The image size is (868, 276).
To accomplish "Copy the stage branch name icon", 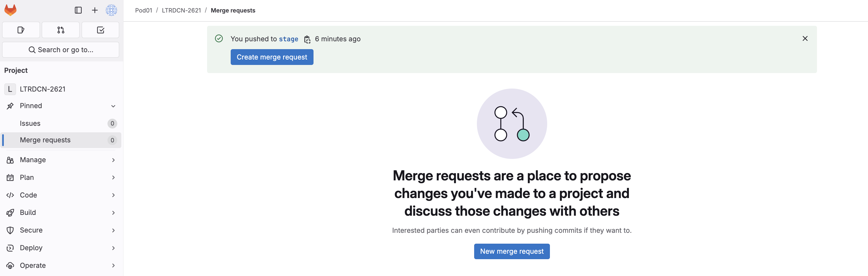I will click(x=307, y=39).
